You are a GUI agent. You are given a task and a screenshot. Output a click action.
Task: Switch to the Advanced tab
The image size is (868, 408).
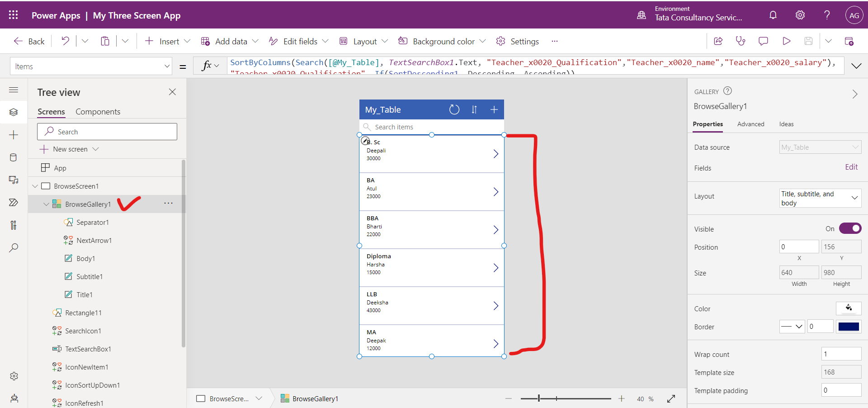[x=750, y=124]
